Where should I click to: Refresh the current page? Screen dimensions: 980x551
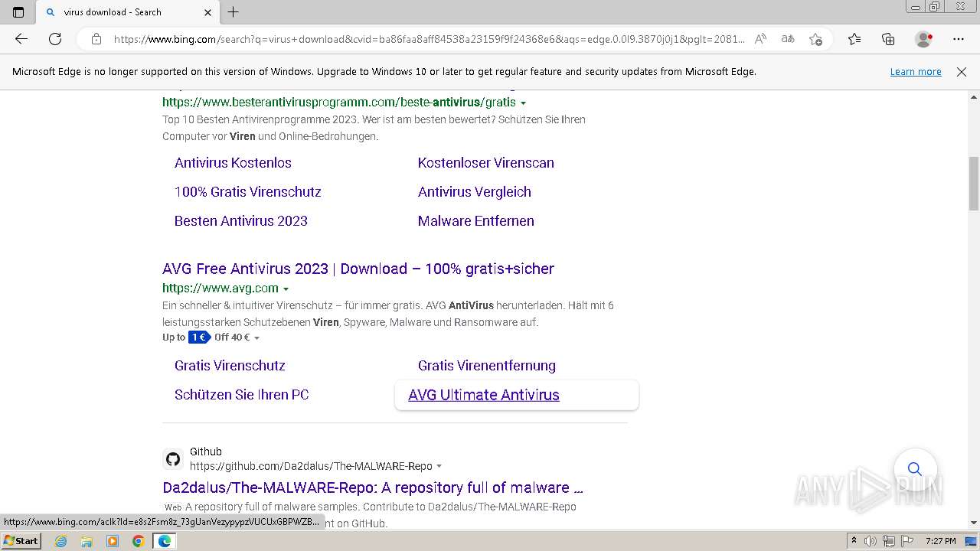coord(55,39)
